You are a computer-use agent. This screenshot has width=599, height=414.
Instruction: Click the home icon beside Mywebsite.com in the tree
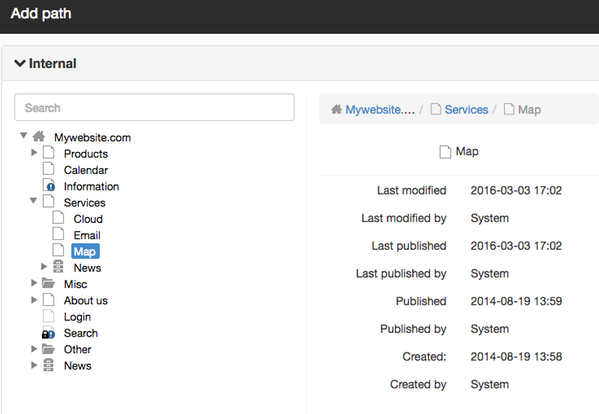pyautogui.click(x=39, y=136)
